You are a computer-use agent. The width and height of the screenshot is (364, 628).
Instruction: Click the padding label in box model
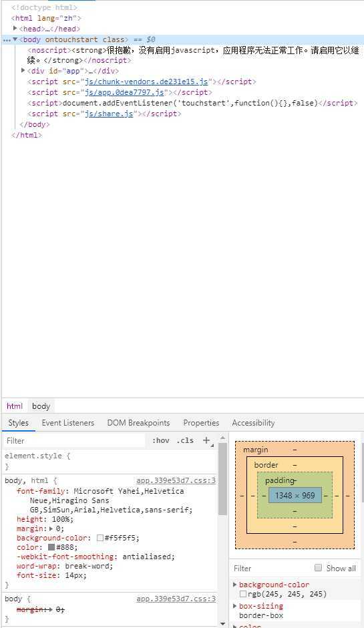(280, 480)
